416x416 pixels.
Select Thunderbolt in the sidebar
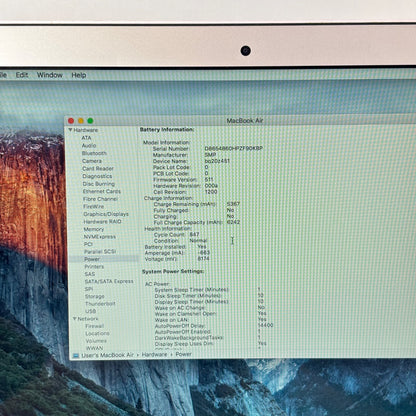(100, 304)
